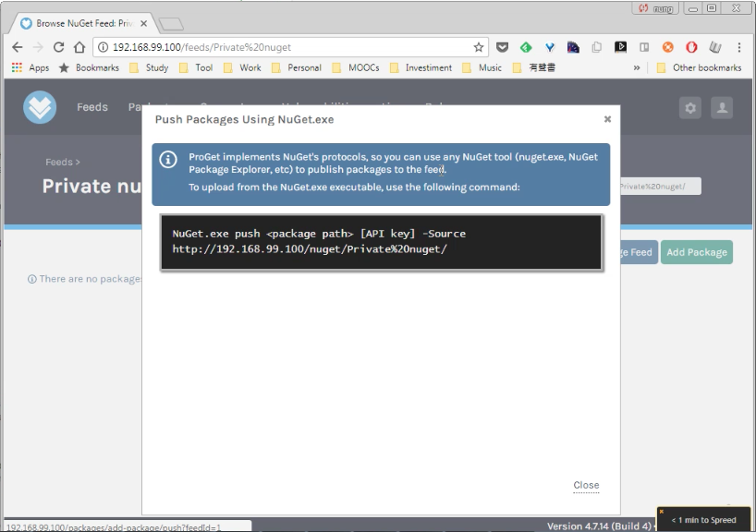Click the Feeds breadcrumb link

pos(59,162)
